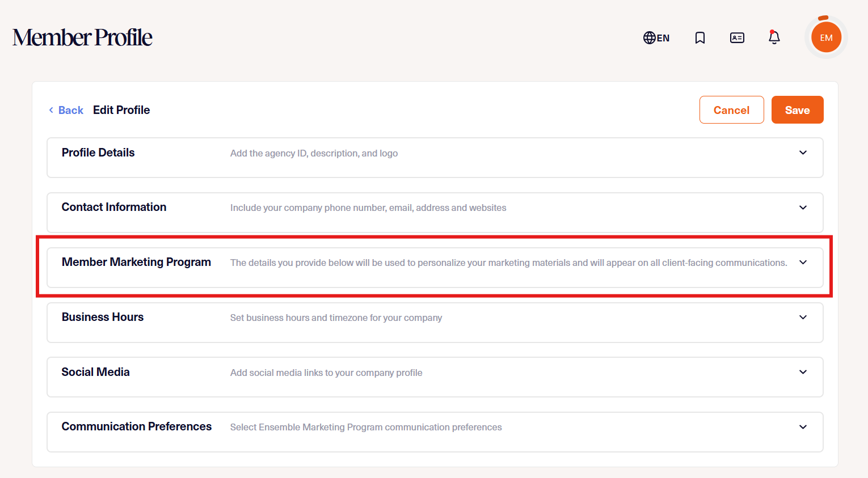Viewport: 868px width, 478px height.
Task: Save the profile changes
Action: click(x=797, y=110)
